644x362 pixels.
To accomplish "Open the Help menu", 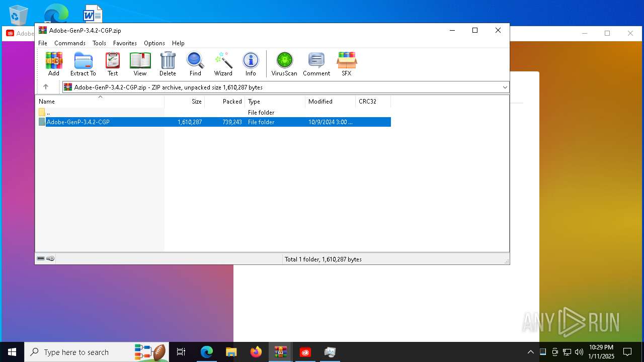I will pos(178,43).
